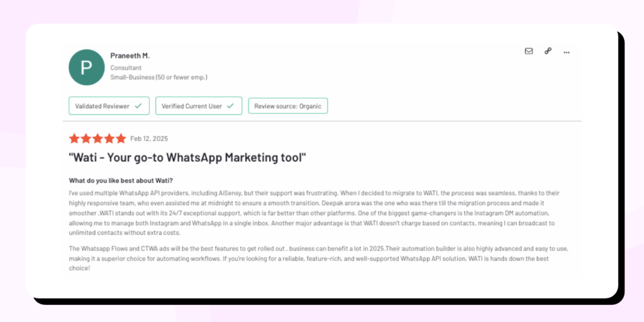Click the fourth rating star
644x322 pixels.
109,138
